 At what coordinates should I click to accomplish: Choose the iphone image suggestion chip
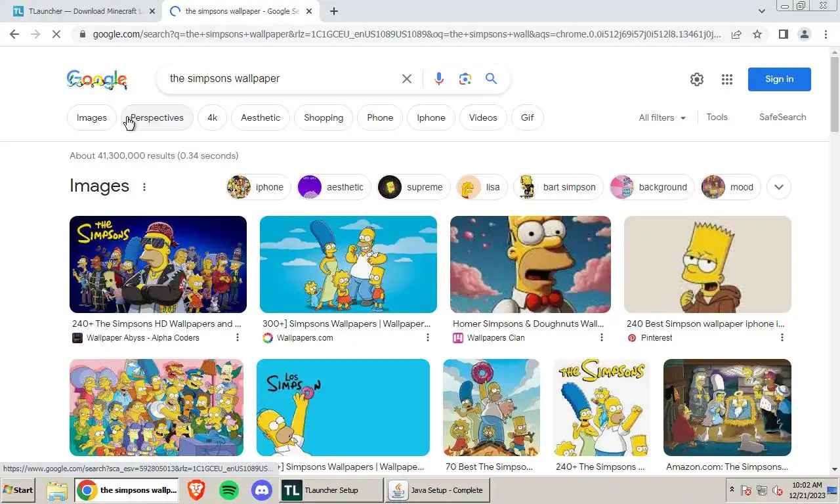click(258, 187)
